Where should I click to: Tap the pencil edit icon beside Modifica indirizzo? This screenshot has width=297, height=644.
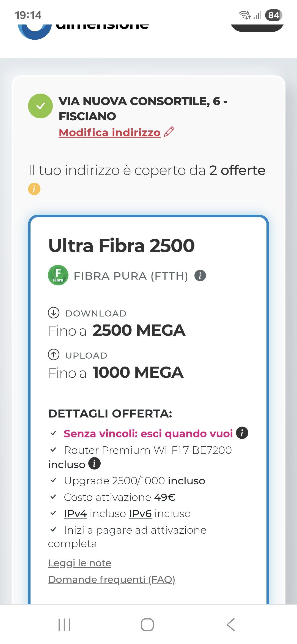point(169,132)
